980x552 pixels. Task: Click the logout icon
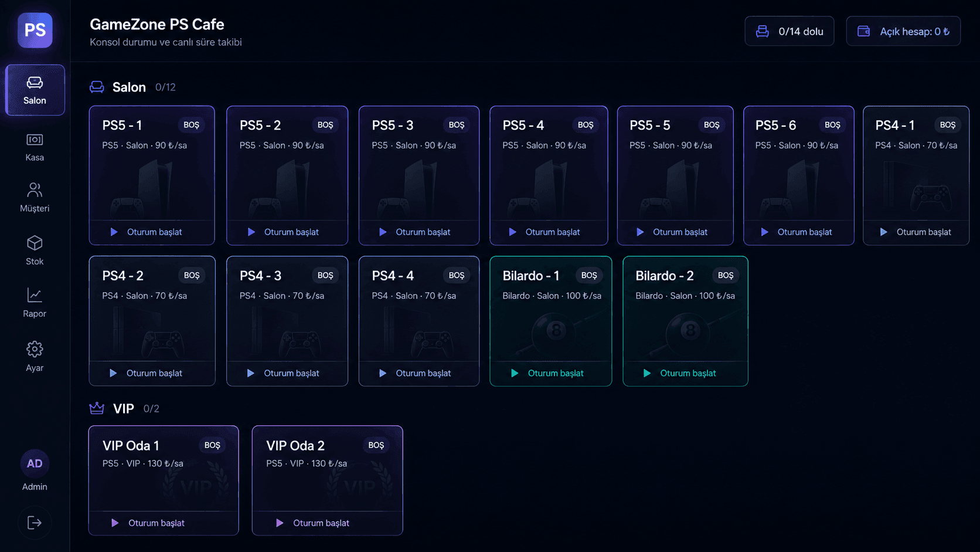click(35, 523)
